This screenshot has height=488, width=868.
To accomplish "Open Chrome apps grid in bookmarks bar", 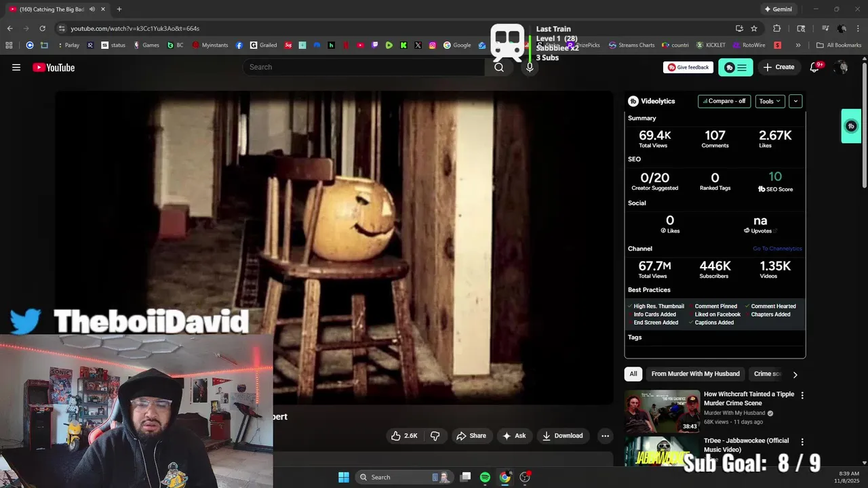I will tap(9, 45).
